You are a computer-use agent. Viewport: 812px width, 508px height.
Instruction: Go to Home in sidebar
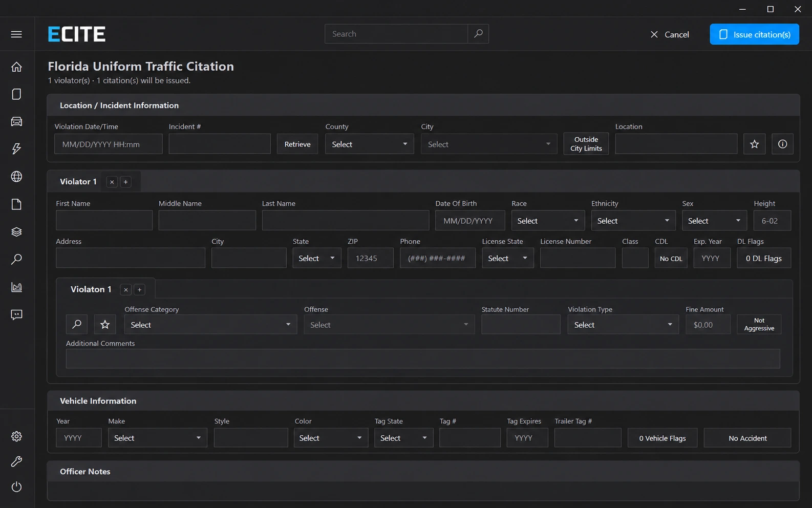tap(16, 67)
